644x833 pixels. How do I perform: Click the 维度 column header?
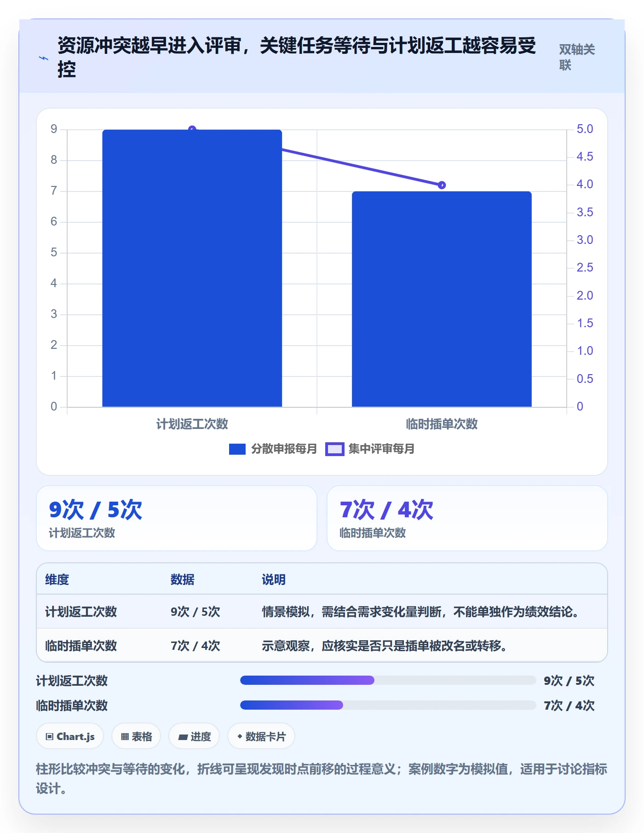click(x=57, y=579)
